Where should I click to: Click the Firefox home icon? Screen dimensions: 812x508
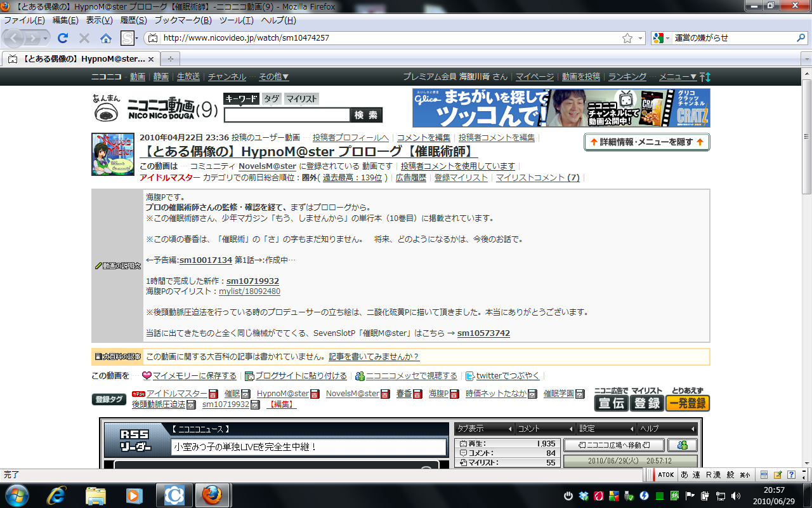(x=106, y=38)
